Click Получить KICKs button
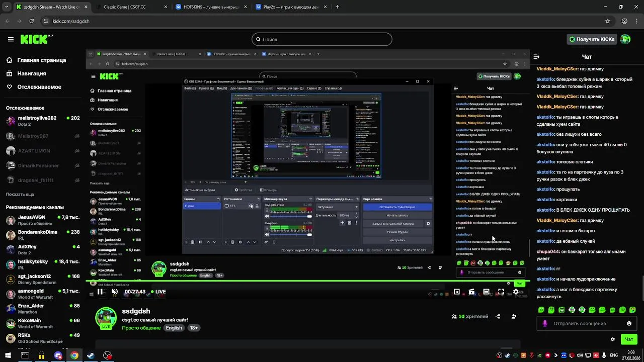This screenshot has width=644, height=362. (591, 39)
